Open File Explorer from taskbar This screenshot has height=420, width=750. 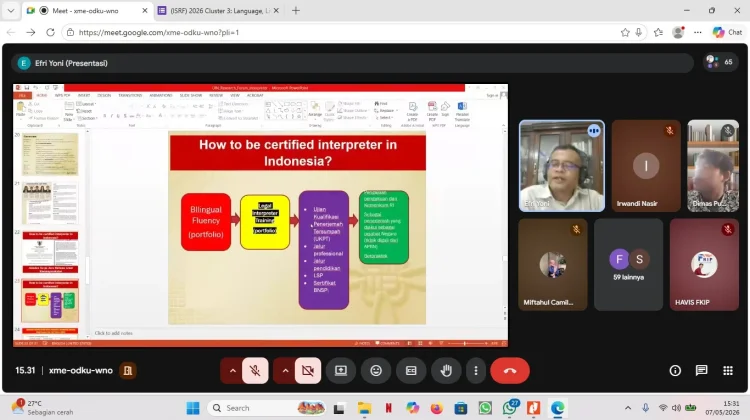(x=364, y=408)
